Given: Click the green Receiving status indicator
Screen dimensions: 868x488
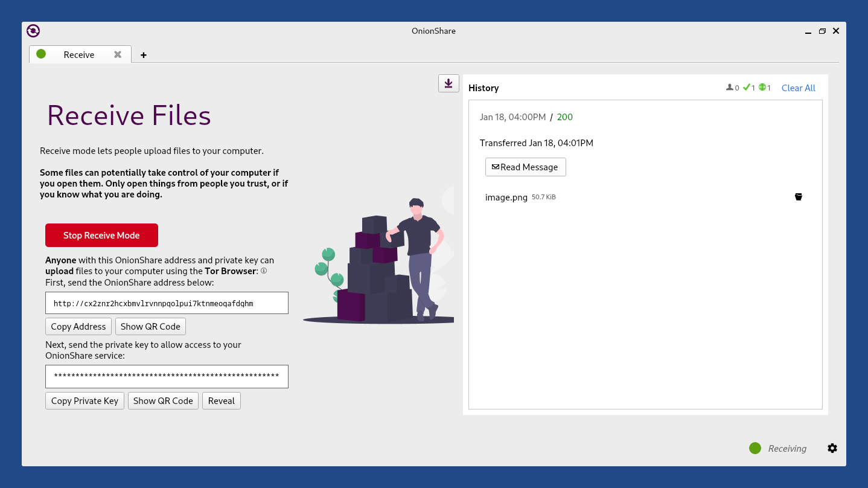Looking at the screenshot, I should click(x=755, y=448).
